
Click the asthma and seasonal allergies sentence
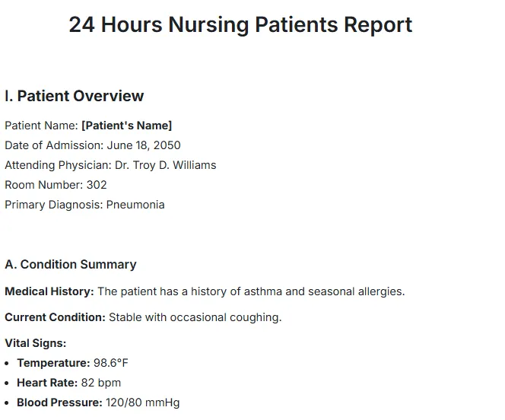[x=251, y=291]
